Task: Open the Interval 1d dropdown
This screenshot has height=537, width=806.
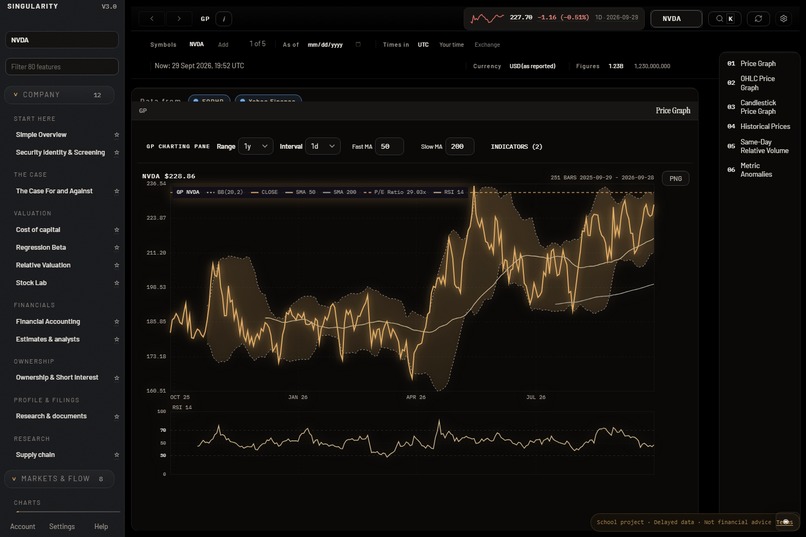Action: click(323, 146)
